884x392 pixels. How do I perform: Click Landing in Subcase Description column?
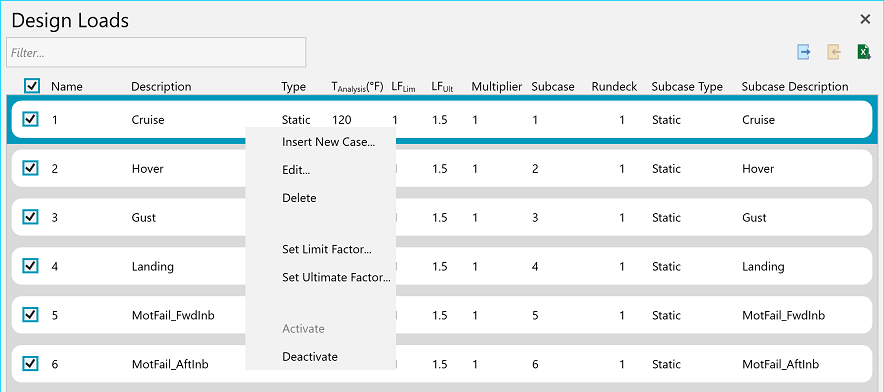click(x=763, y=266)
